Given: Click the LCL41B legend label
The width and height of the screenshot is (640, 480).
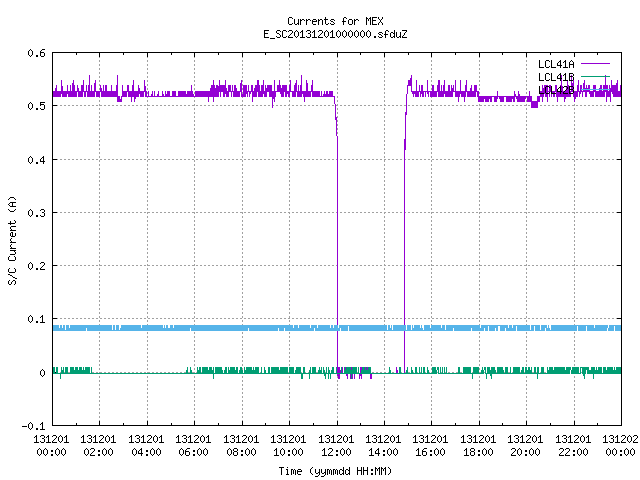Looking at the screenshot, I should [556, 77].
